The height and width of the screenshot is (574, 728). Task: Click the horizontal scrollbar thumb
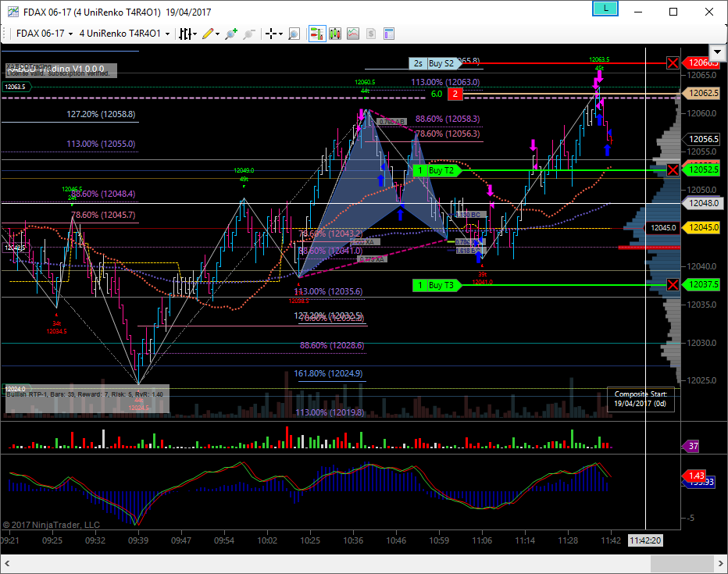click(x=682, y=565)
